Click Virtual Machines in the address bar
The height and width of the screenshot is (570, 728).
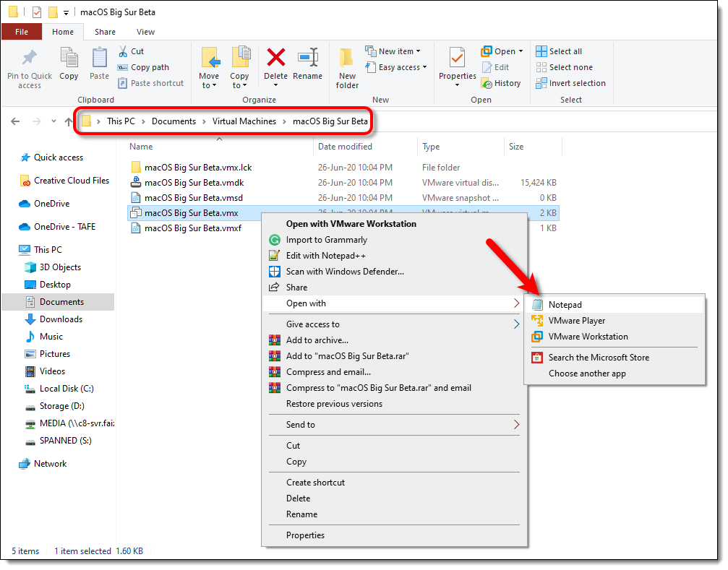[244, 121]
